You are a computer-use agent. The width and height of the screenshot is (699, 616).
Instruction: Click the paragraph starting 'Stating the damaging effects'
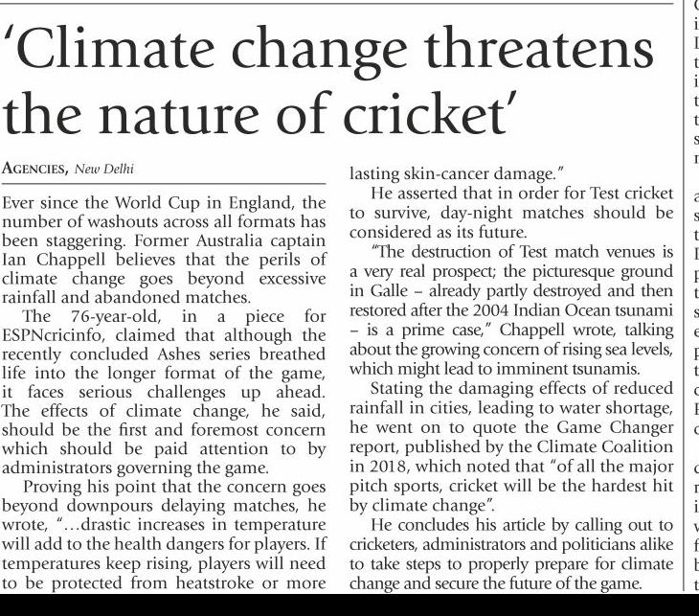(x=510, y=445)
